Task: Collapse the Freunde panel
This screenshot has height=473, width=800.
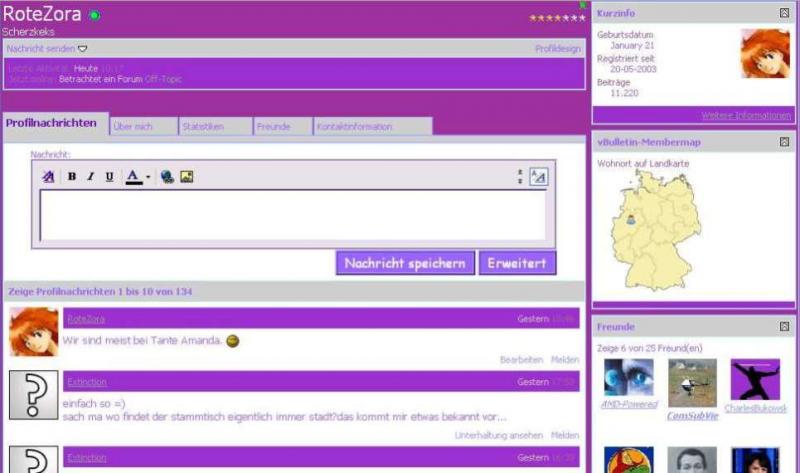Action: (784, 326)
